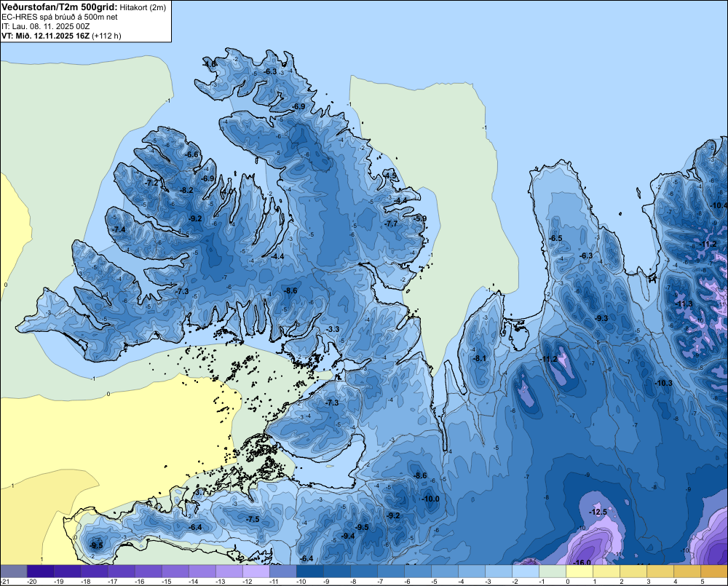The height and width of the screenshot is (586, 728).
Task: Click the -16.0 temperature label on the map
Action: pos(582,562)
